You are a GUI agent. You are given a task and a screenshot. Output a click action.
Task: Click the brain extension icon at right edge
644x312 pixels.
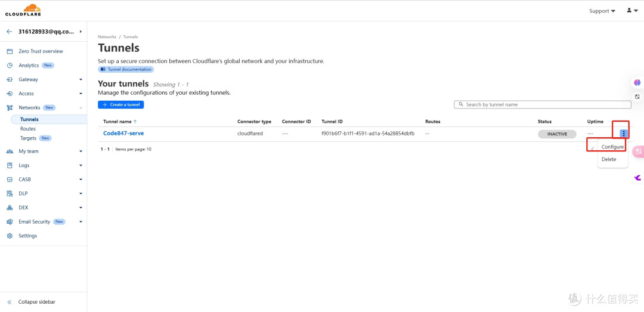[637, 83]
